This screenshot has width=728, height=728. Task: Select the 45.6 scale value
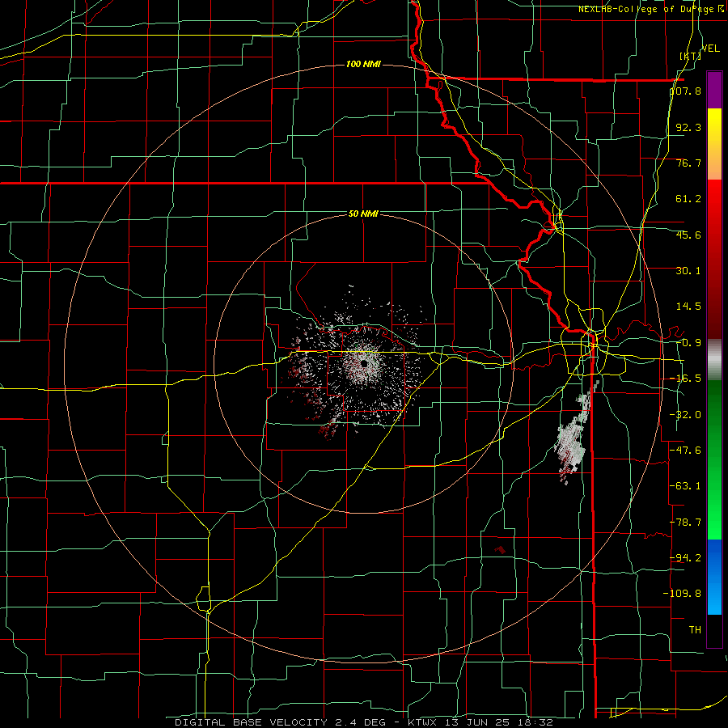(688, 235)
